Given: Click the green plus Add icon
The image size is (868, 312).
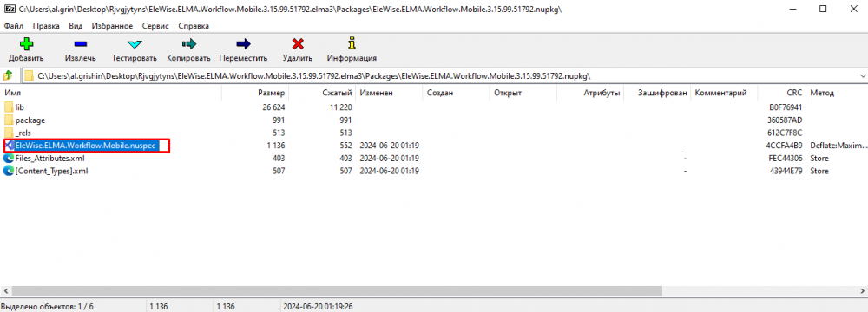Looking at the screenshot, I should point(26,43).
